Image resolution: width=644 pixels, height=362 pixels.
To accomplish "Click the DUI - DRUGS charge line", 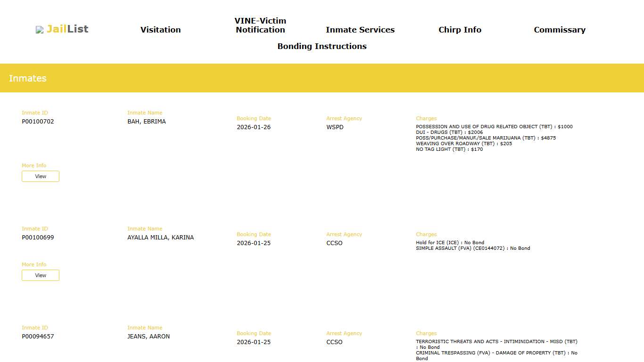I will 449,132.
